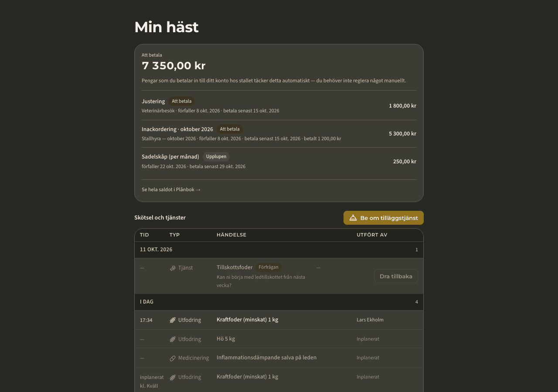The image size is (558, 392).
Task: Click the Att betala label above the total
Action: point(152,55)
